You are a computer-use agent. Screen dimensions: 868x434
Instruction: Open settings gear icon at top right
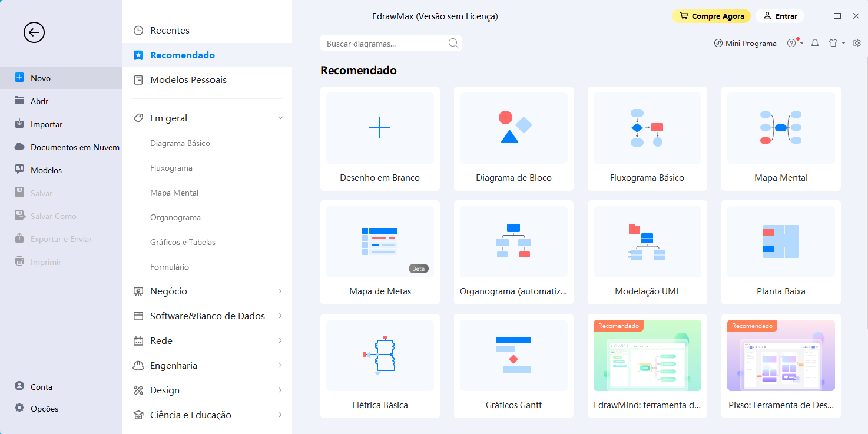click(x=857, y=43)
